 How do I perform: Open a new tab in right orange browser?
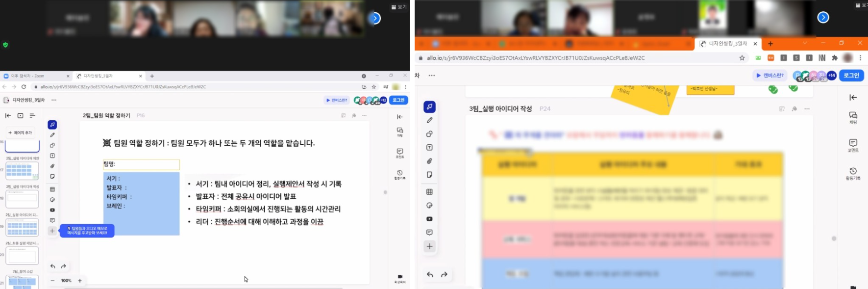770,44
